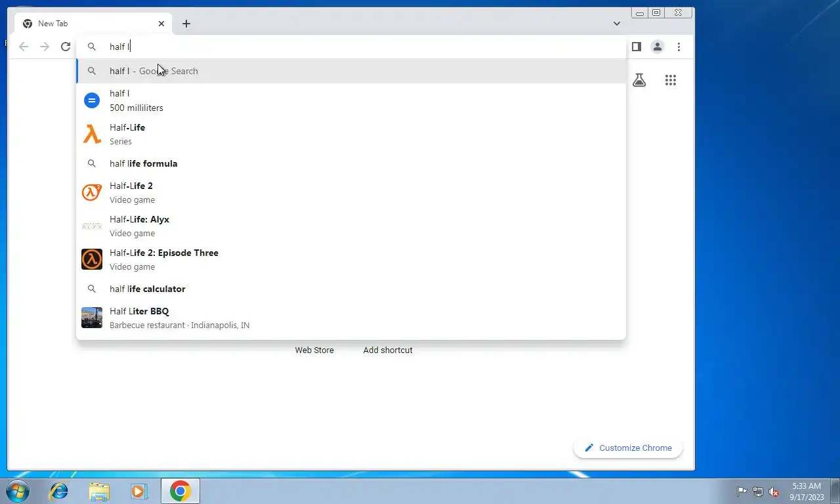Viewport: 840px width, 504px height.
Task: Go forward using the forward arrow
Action: [45, 47]
